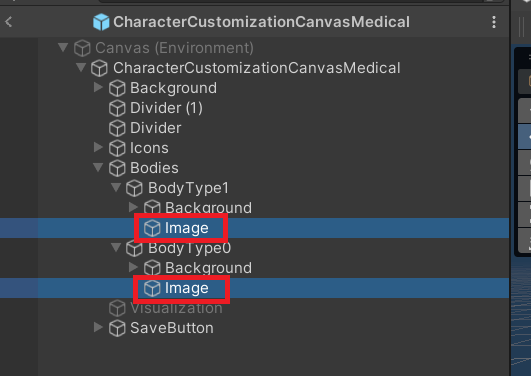
Task: Collapse the BodyType1 object
Action: (116, 187)
